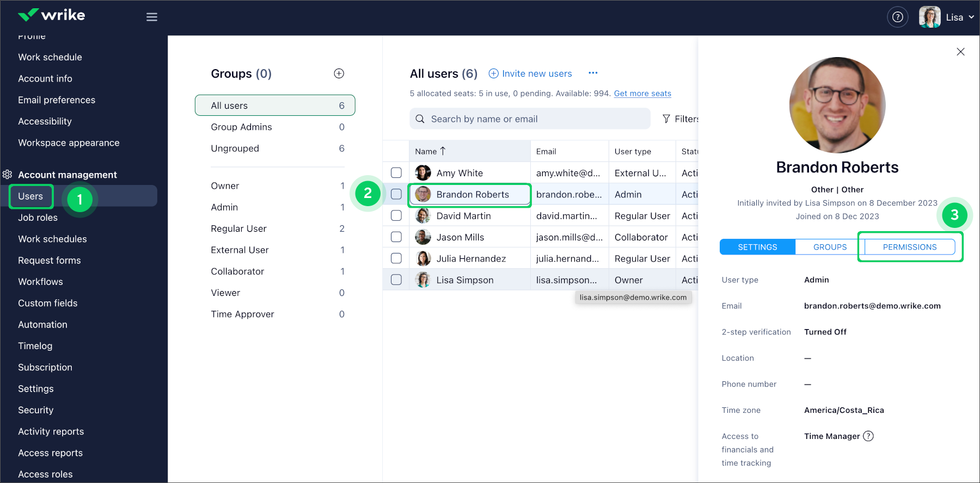Screen dimensions: 980x483
Task: Focus the Search by name or email field
Action: coord(530,119)
